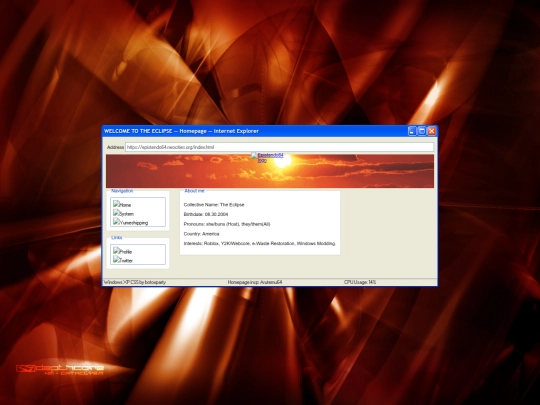Image resolution: width=540 pixels, height=405 pixels.
Task: Click the 'Address' label
Action: 115,147
